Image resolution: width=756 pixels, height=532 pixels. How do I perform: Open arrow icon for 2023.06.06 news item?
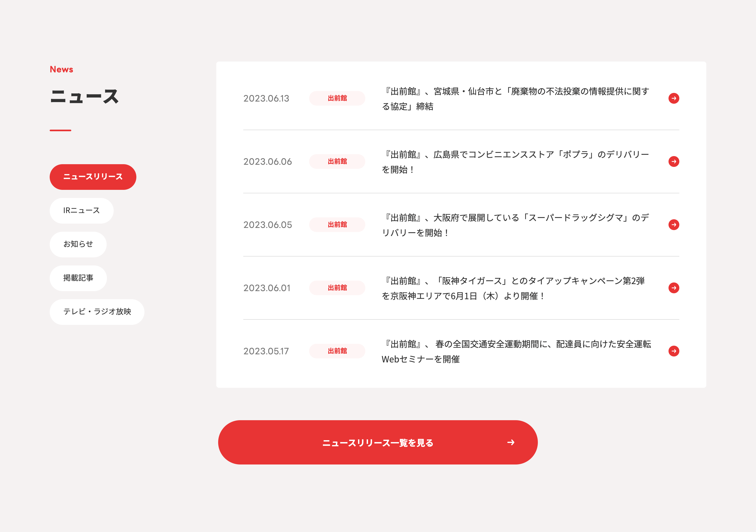click(x=674, y=162)
